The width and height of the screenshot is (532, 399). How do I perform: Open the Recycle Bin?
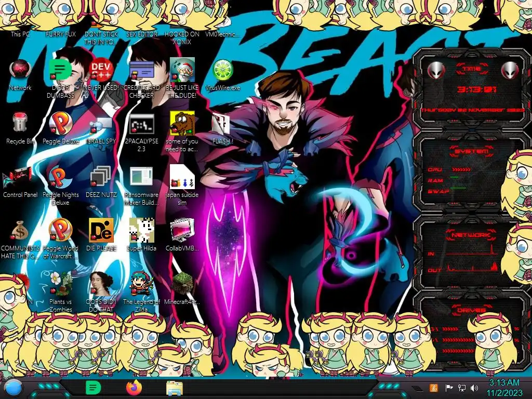[x=20, y=123]
